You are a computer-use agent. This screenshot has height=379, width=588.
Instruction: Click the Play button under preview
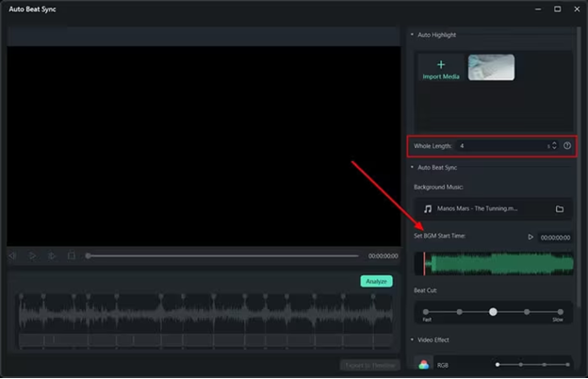tap(33, 255)
